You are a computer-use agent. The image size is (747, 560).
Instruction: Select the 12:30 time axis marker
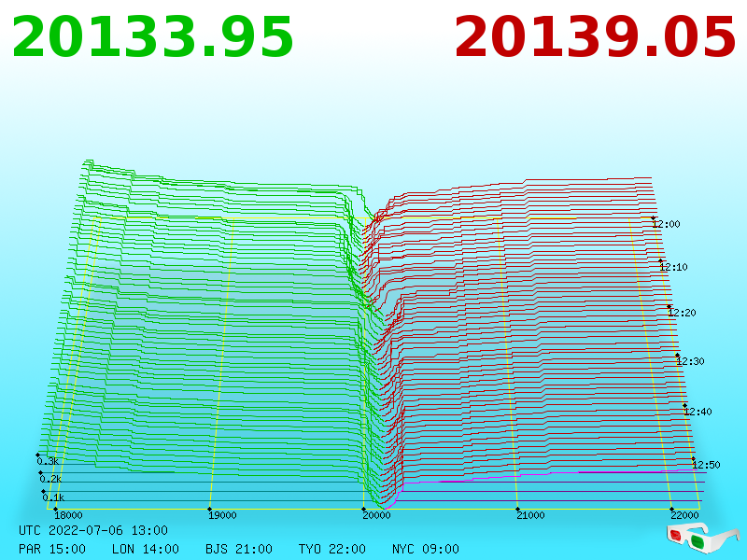pyautogui.click(x=690, y=361)
